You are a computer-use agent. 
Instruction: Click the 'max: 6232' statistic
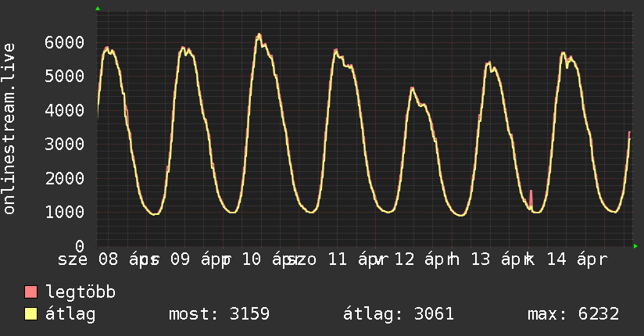click(574, 314)
